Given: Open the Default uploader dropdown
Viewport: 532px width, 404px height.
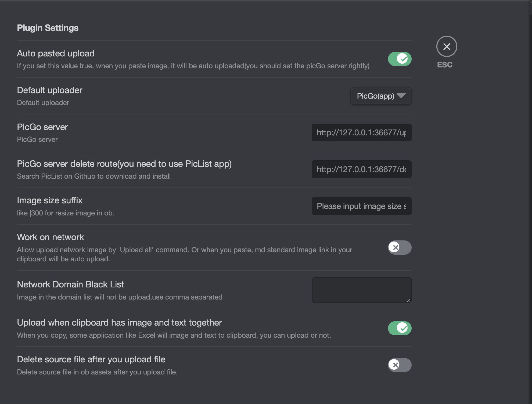Looking at the screenshot, I should pyautogui.click(x=381, y=96).
